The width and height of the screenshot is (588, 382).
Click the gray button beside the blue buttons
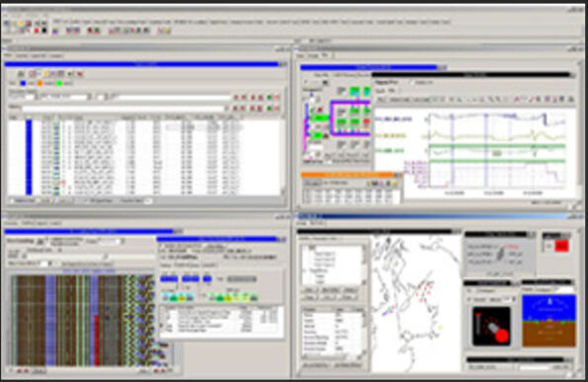pyautogui.click(x=242, y=279)
